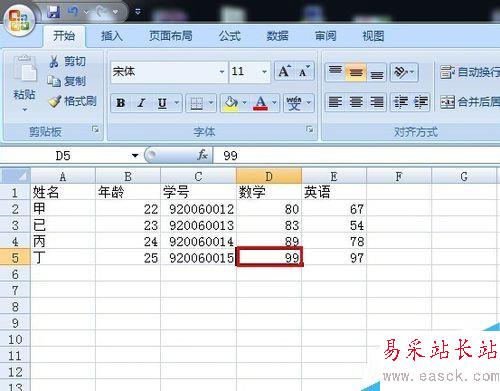This screenshot has height=391, width=500.
Task: Select all cells with corner button
Action: click(15, 176)
